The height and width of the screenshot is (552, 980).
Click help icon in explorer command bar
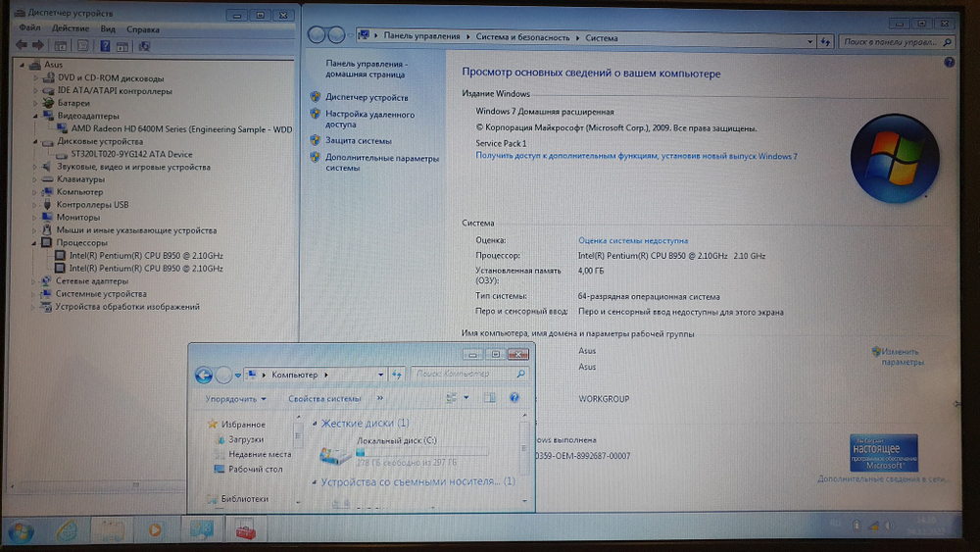tap(514, 398)
